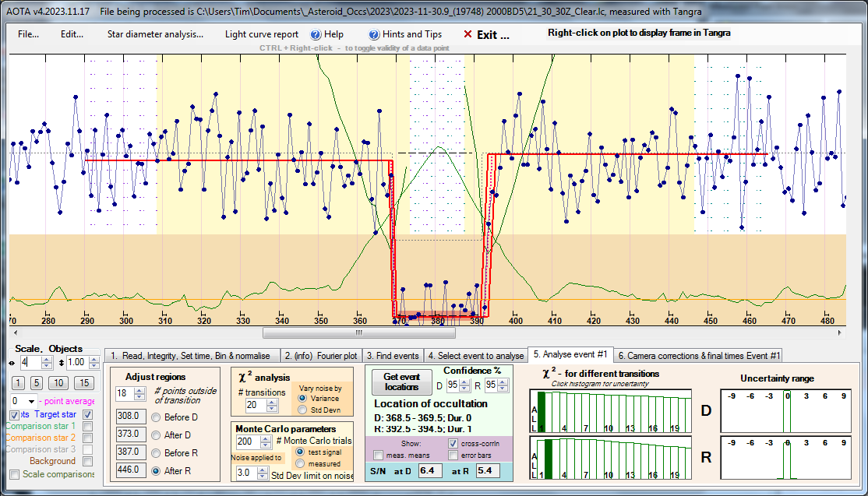Open the Help menu with question icon
The image size is (868, 496).
click(326, 34)
